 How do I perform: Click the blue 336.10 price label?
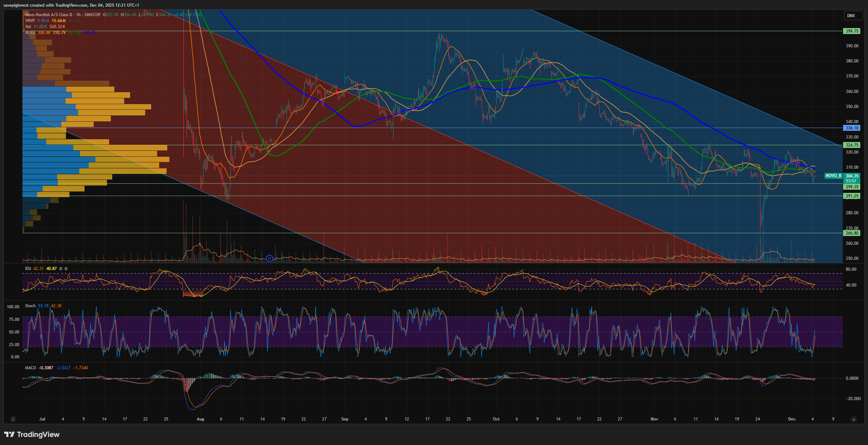(x=852, y=128)
